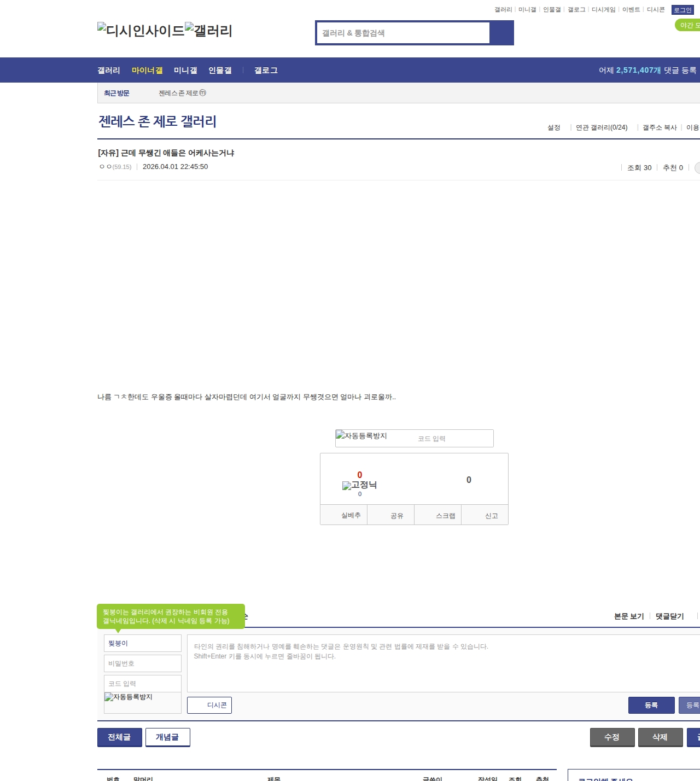
Task: Click the post date 2026.04.01 22:45:50
Action: pos(175,167)
